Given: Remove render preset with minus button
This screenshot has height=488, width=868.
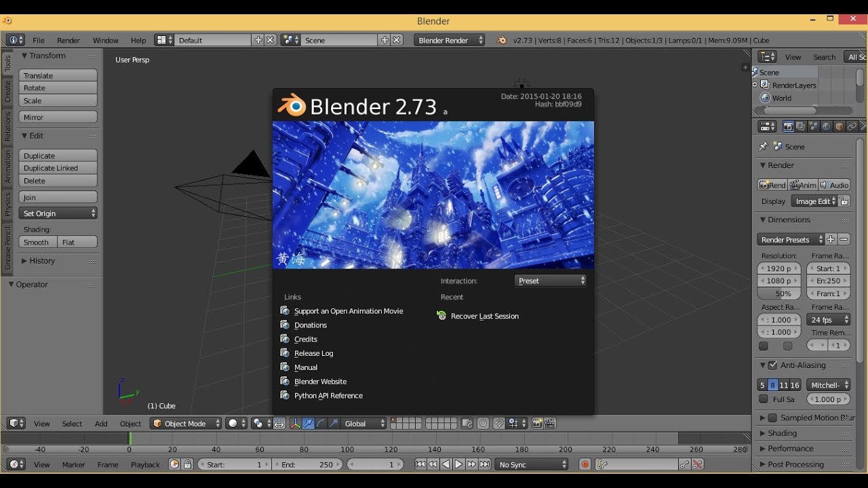Looking at the screenshot, I should (x=844, y=239).
